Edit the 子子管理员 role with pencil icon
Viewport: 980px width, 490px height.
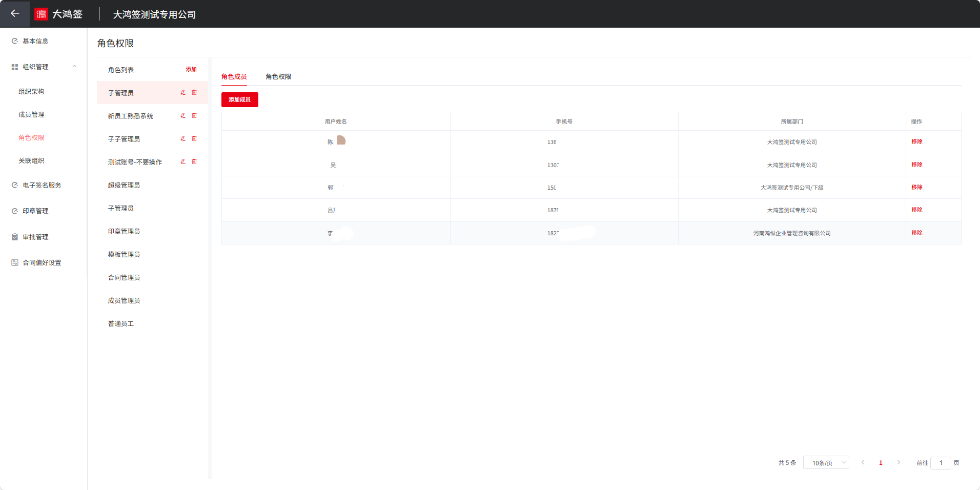183,139
